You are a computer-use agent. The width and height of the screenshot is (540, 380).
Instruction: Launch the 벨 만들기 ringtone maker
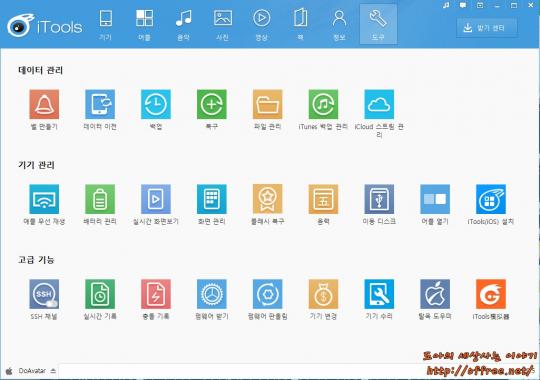pyautogui.click(x=44, y=104)
